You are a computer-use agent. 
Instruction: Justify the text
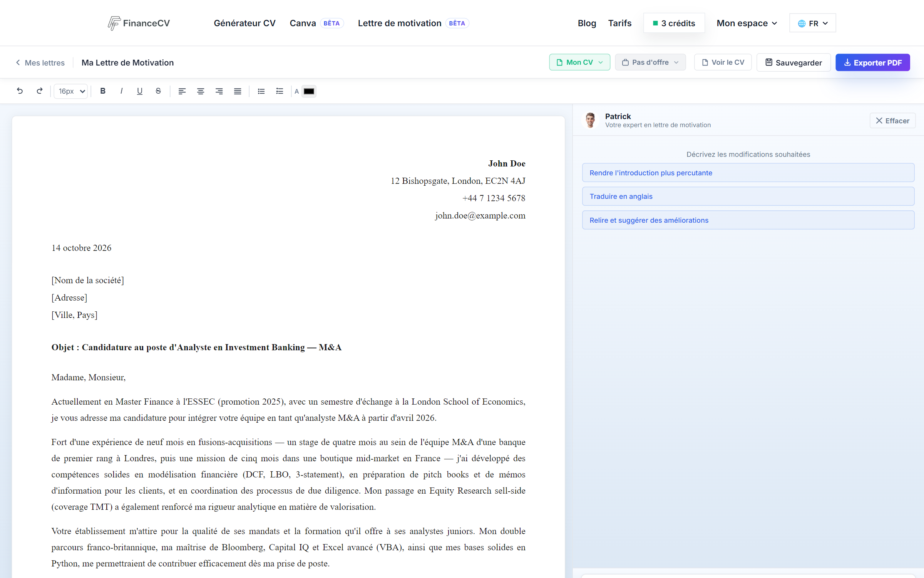click(238, 91)
